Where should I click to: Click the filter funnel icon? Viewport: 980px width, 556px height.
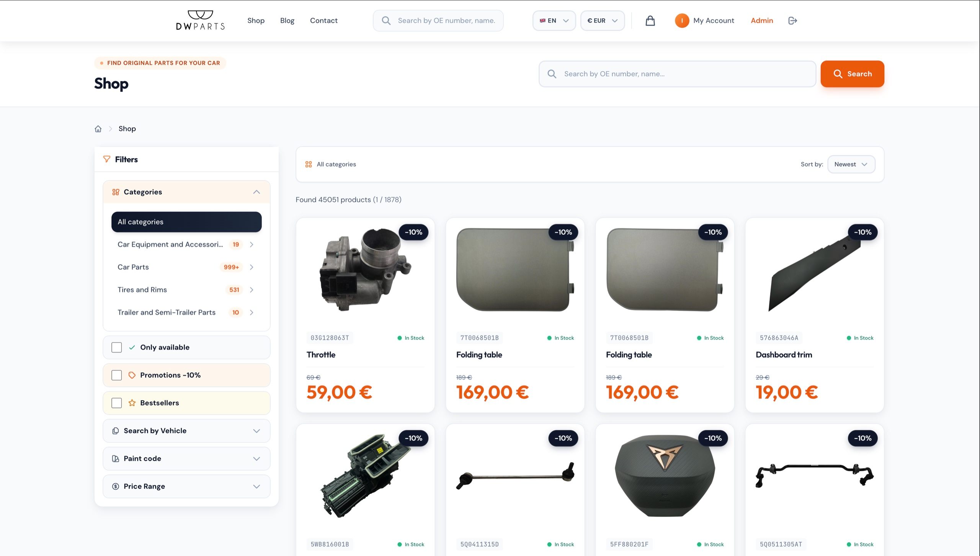pyautogui.click(x=107, y=159)
